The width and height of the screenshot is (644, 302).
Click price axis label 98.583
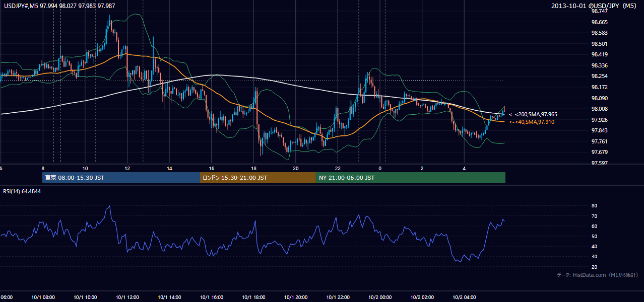[599, 33]
